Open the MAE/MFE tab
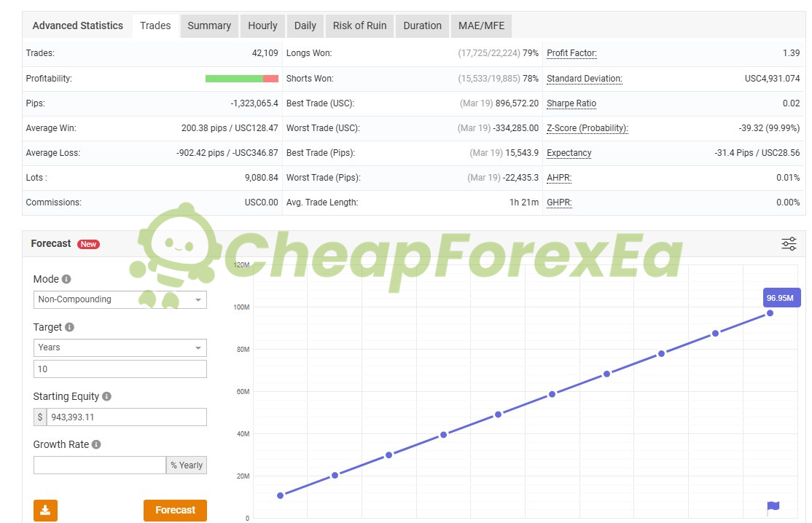This screenshot has width=812, height=523. point(481,26)
